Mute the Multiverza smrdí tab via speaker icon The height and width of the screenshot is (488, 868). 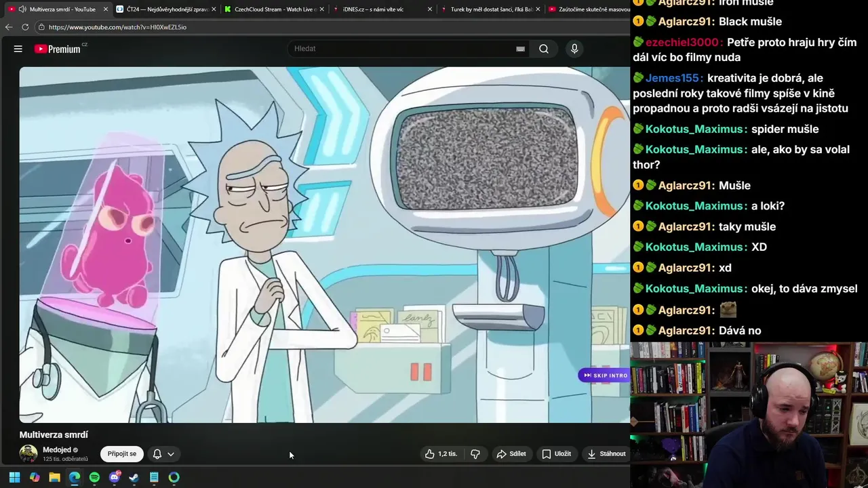pyautogui.click(x=22, y=9)
